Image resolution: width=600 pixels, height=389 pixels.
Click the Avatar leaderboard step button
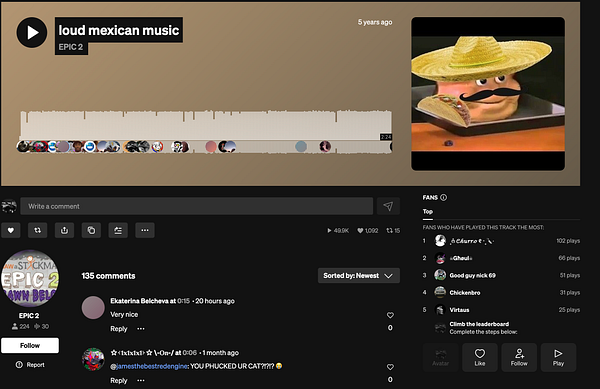coord(440,357)
